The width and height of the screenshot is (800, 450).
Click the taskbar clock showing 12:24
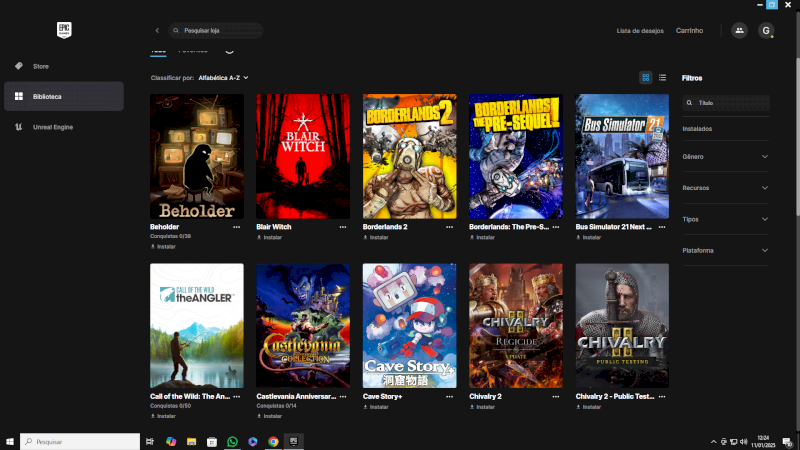pyautogui.click(x=763, y=441)
